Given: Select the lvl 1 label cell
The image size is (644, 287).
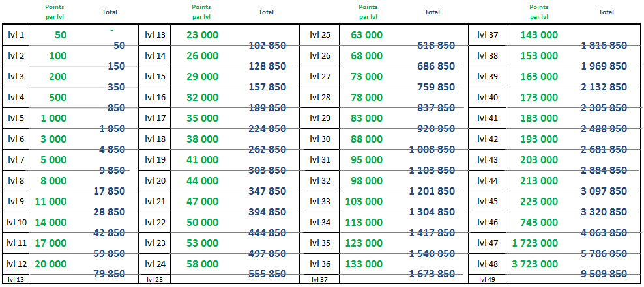Looking at the screenshot, I should pyautogui.click(x=16, y=35).
